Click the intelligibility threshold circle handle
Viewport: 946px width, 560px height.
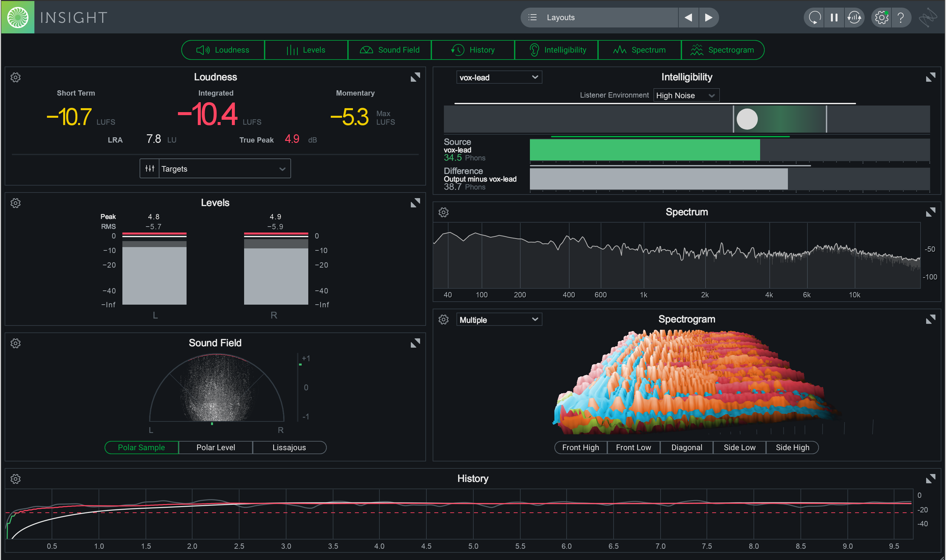pos(747,119)
